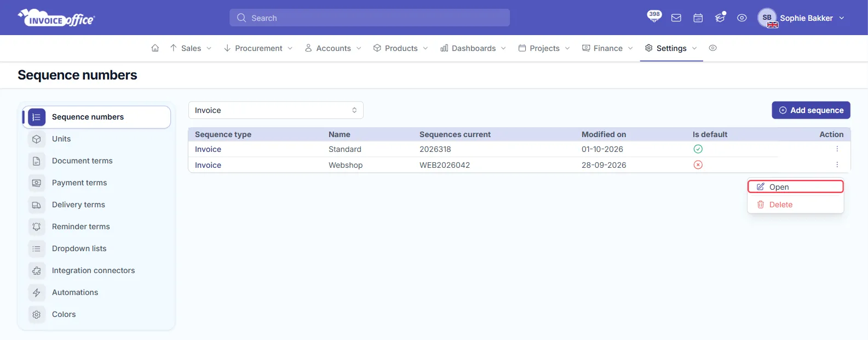Go to the home icon
The image size is (868, 340).
(155, 48)
